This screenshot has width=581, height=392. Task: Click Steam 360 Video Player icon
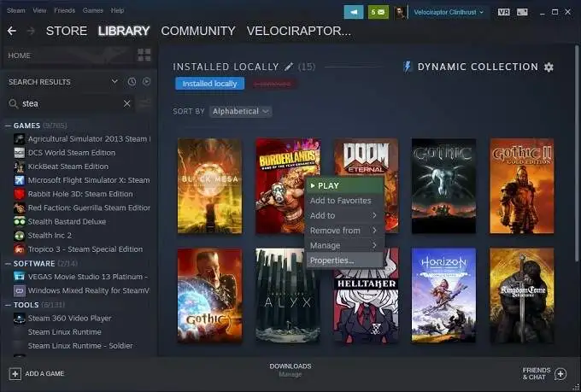coord(20,318)
